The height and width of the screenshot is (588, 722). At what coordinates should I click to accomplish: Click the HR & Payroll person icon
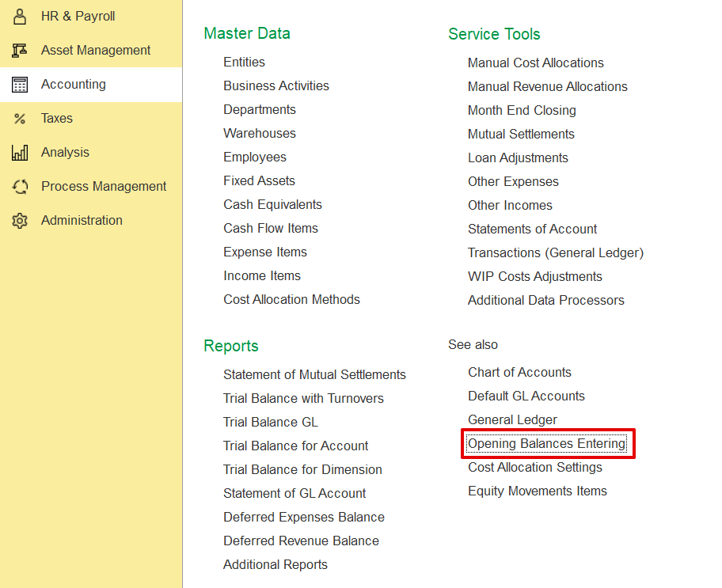pyautogui.click(x=20, y=17)
